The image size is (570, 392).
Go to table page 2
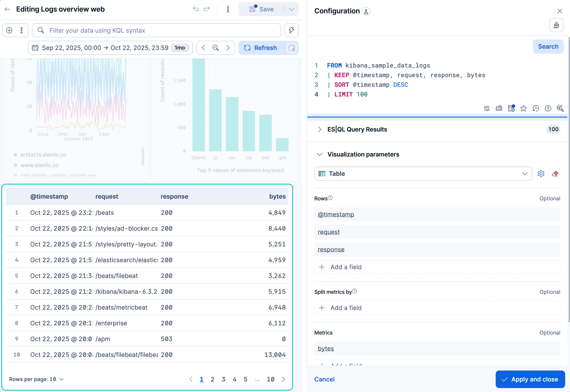212,379
